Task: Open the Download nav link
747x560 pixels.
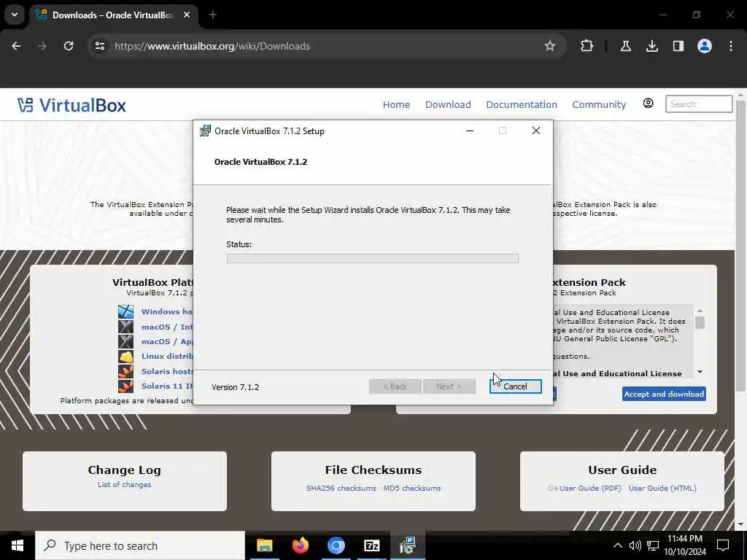Action: 448,104
